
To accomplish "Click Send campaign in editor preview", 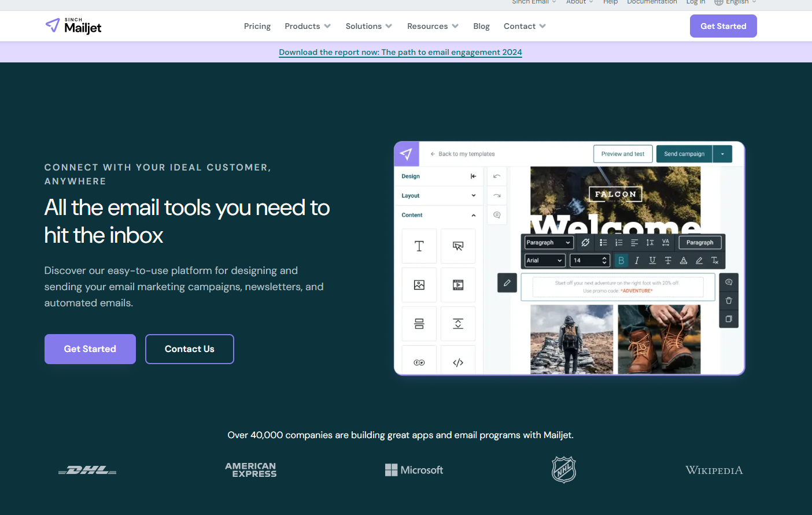I will (x=684, y=154).
